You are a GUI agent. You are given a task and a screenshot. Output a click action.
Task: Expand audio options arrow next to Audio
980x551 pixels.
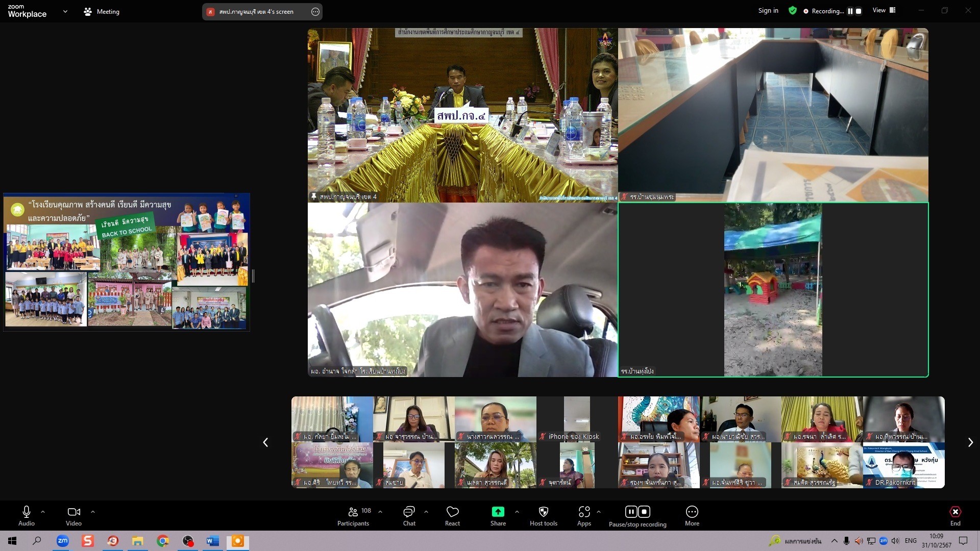[x=43, y=511]
